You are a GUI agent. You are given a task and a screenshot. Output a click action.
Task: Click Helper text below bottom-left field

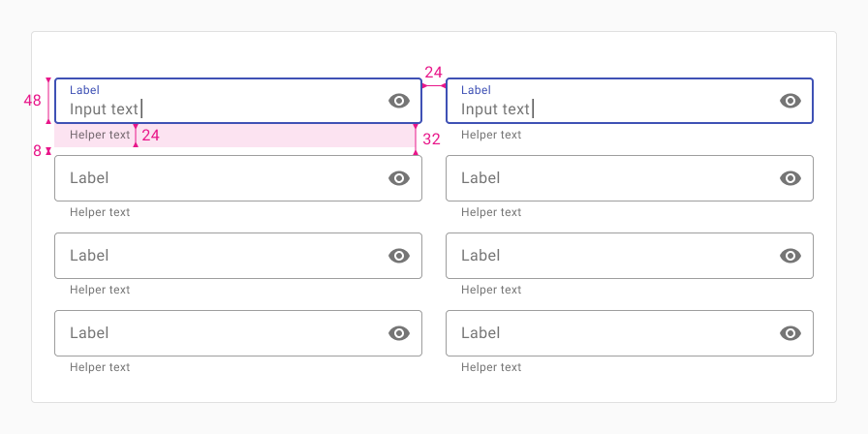pos(100,367)
